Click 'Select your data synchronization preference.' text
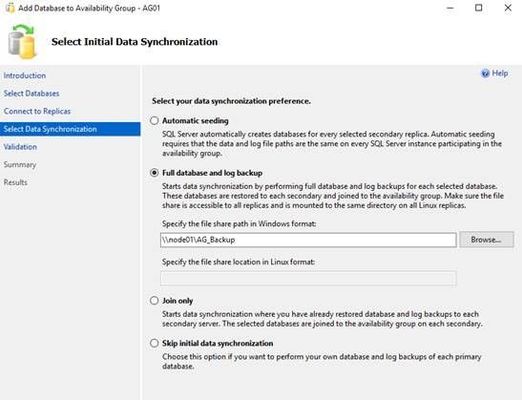This screenshot has height=400, width=522. [x=231, y=101]
